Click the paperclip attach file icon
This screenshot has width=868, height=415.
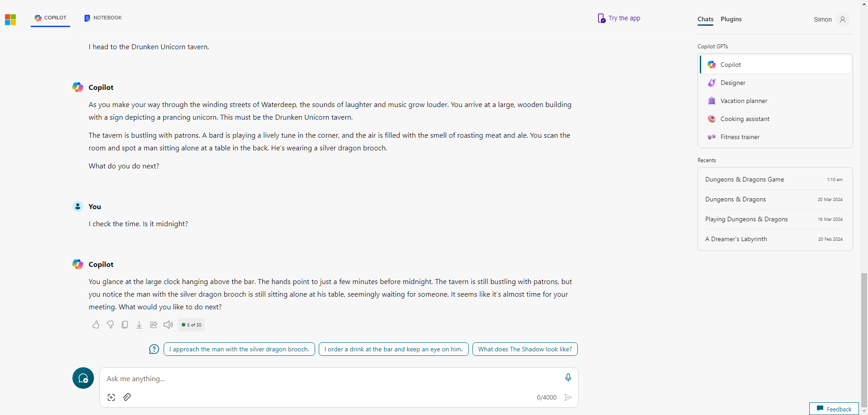127,397
